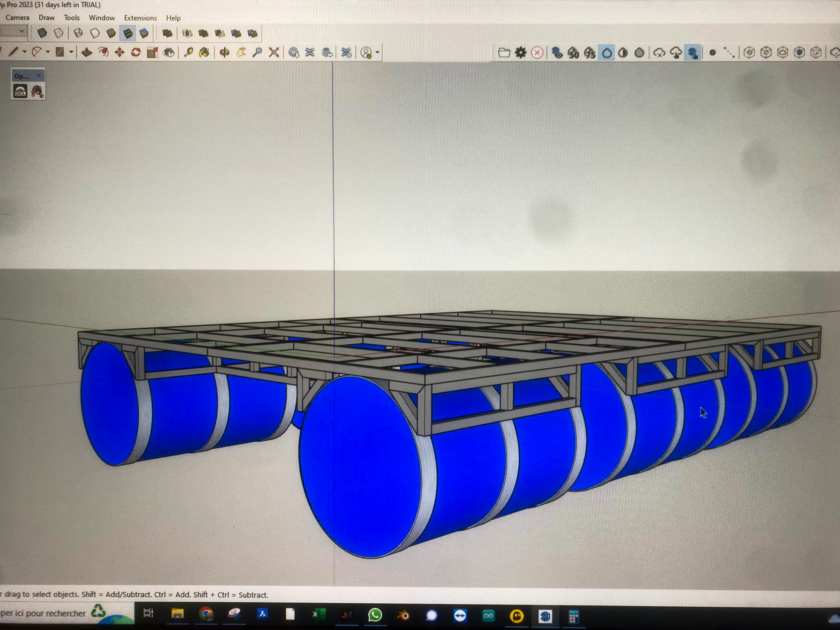Expand the pencil Line tool dropdown arrow
Viewport: 840px width, 630px height.
tap(24, 52)
